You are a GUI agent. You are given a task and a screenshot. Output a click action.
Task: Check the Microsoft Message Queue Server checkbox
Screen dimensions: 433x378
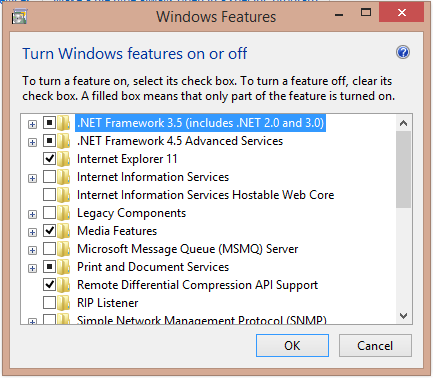tap(49, 248)
